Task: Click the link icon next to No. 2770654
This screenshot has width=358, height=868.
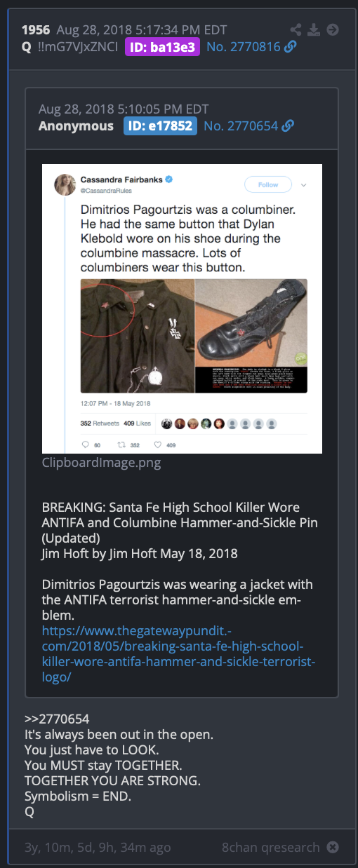Action: click(287, 126)
